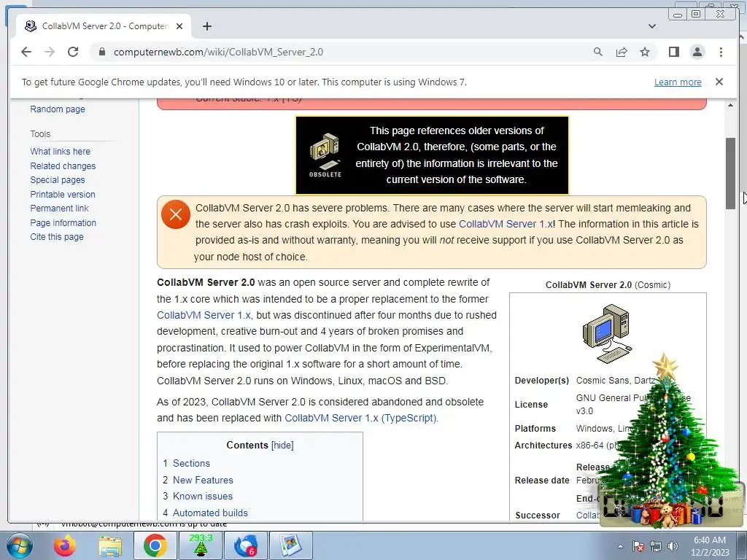Open CollabVM Server 1.x (TypeScript) link

pyautogui.click(x=360, y=418)
